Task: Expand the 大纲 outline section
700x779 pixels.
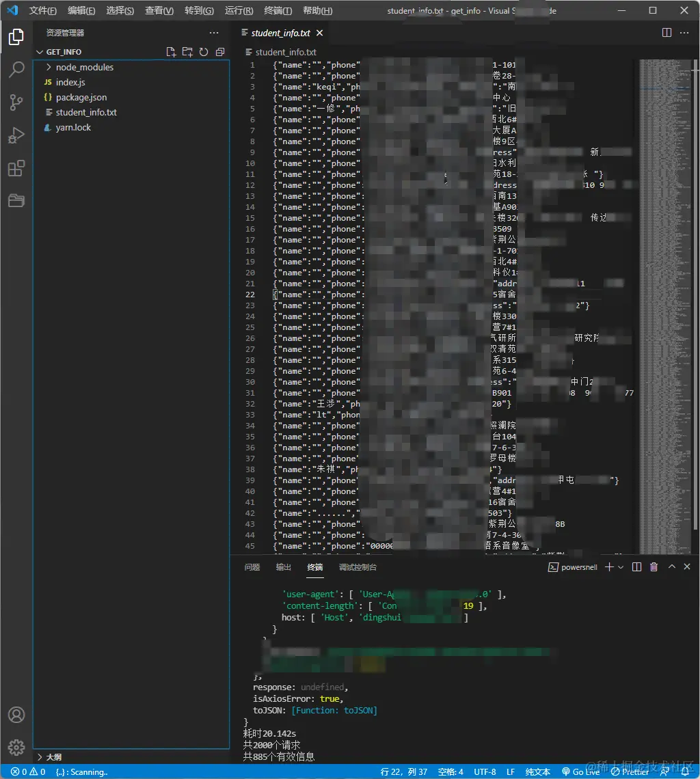Action: point(50,757)
